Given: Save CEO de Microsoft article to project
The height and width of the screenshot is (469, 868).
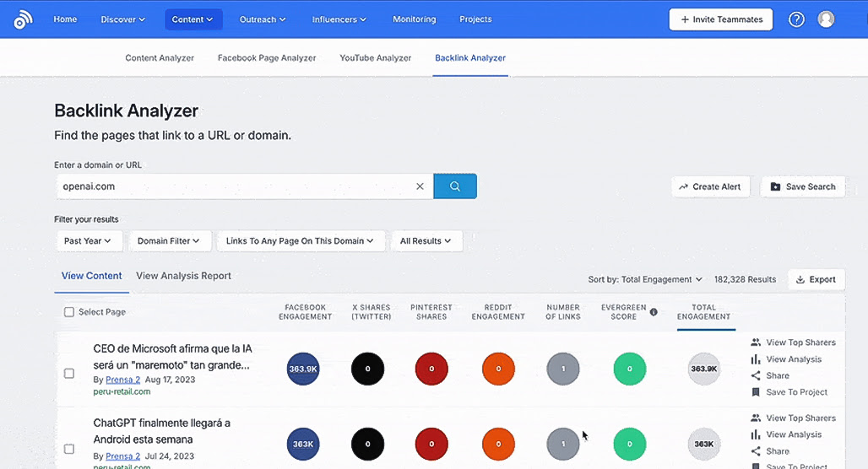Looking at the screenshot, I should point(789,392).
